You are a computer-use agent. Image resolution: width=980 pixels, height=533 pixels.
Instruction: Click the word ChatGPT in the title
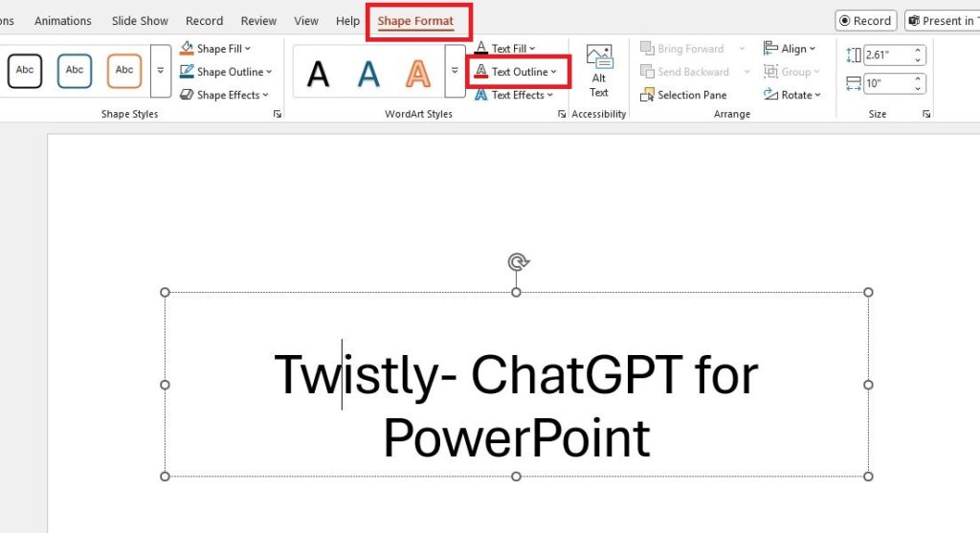pyautogui.click(x=576, y=375)
